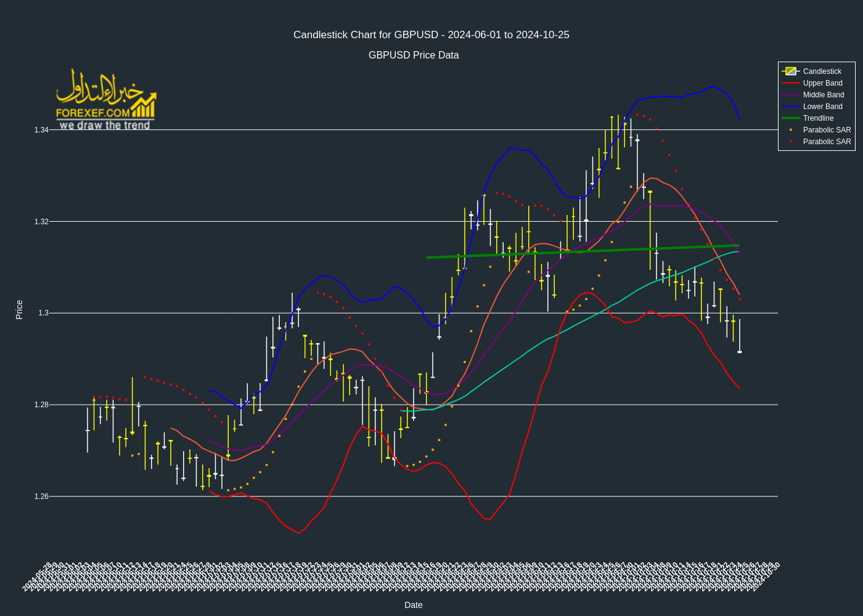Toggle the orange-dot Parabolic SAR legend entry
The image size is (863, 616).
tap(817, 130)
